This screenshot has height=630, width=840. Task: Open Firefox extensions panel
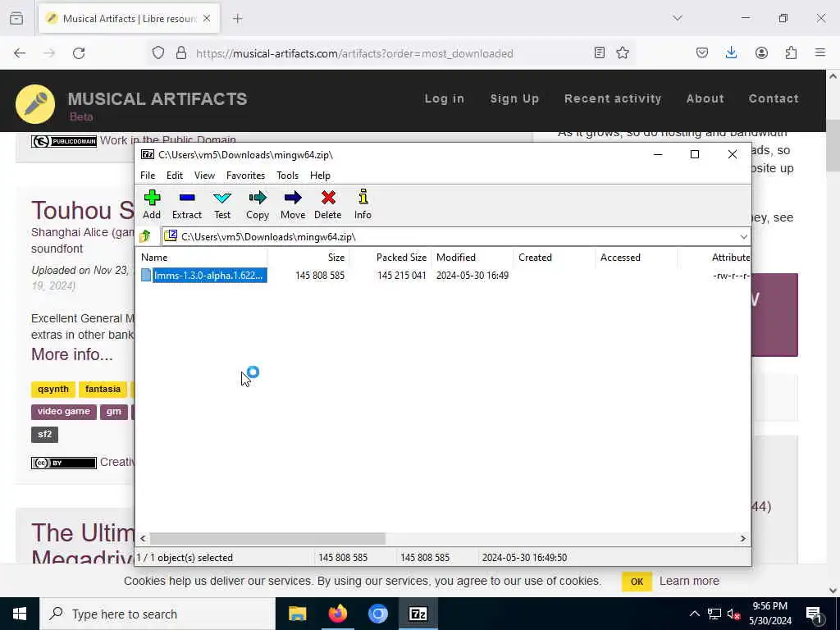pos(791,52)
